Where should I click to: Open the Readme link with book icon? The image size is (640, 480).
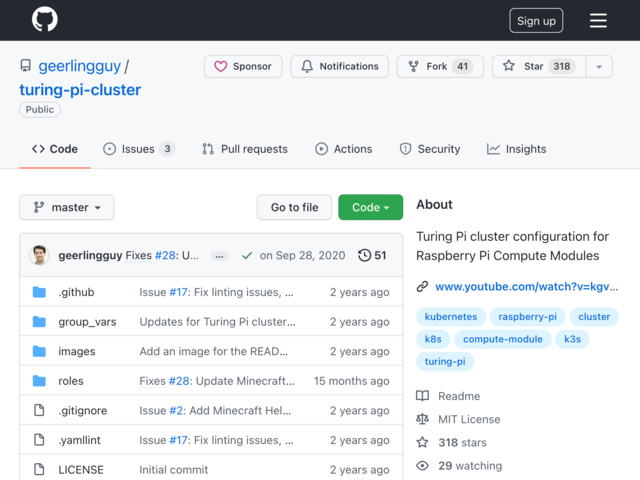point(448,396)
